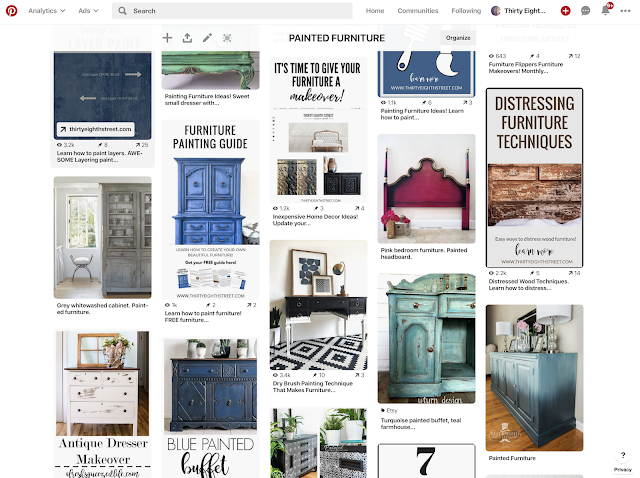Open the pink painted headboard pin
This screenshot has width=640, height=478.
point(426,189)
